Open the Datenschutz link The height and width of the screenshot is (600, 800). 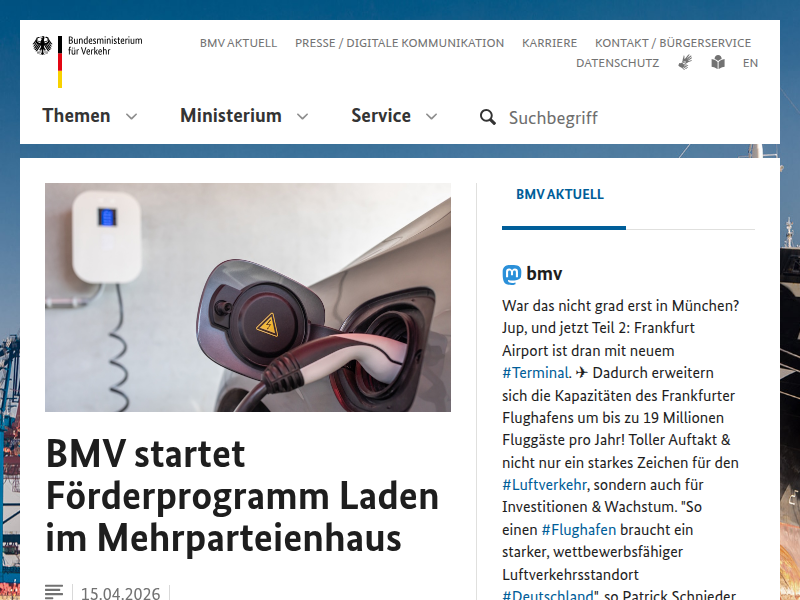click(617, 63)
